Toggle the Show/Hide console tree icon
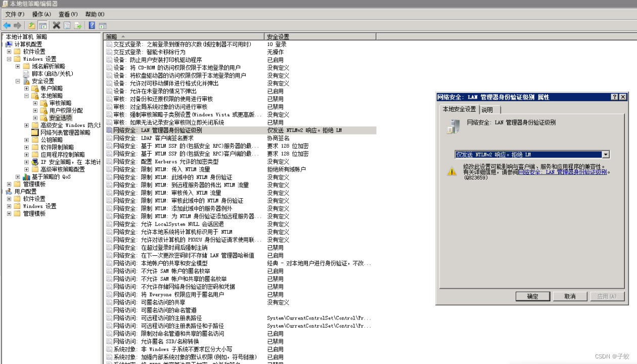 (43, 25)
